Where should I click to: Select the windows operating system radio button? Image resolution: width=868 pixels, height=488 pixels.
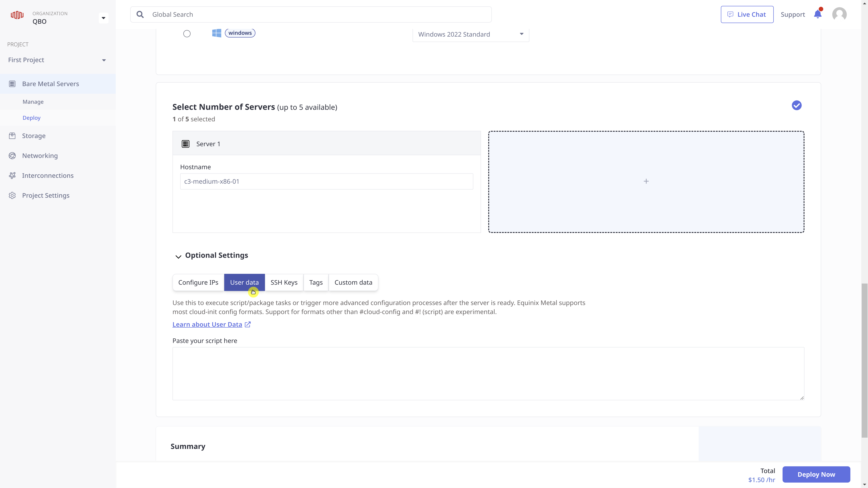pos(187,34)
